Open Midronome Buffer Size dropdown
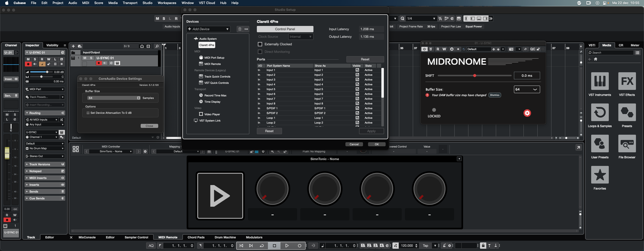644x251 pixels. click(527, 89)
